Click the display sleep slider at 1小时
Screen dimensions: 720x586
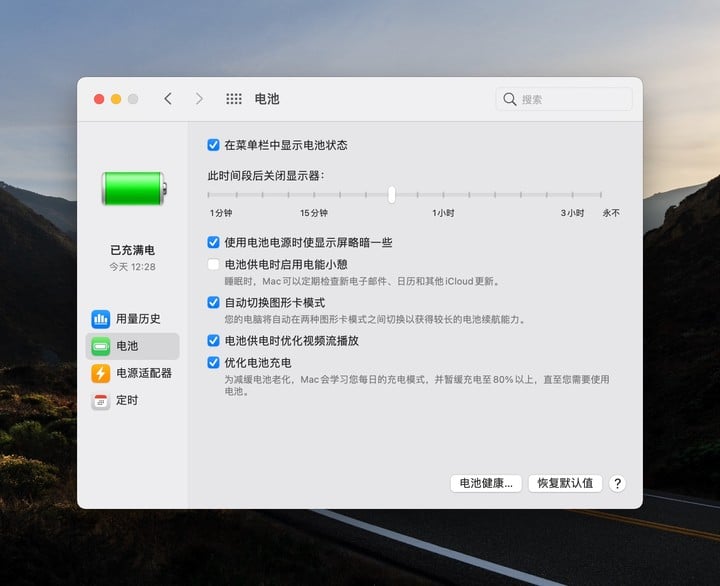[444, 195]
